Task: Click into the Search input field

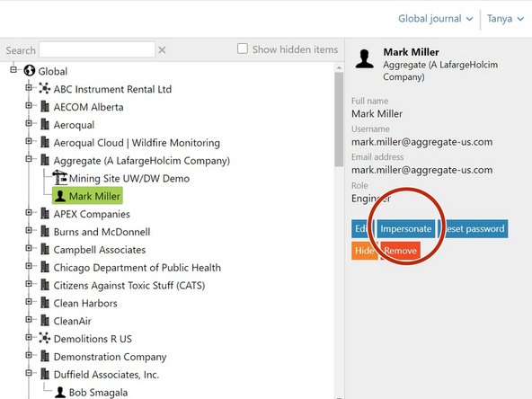Action: pyautogui.click(x=97, y=49)
